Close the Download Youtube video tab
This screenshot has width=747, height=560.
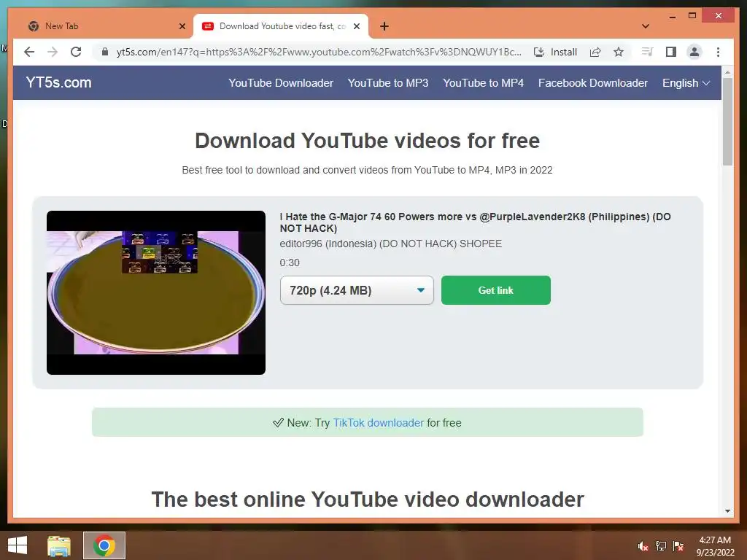click(356, 26)
